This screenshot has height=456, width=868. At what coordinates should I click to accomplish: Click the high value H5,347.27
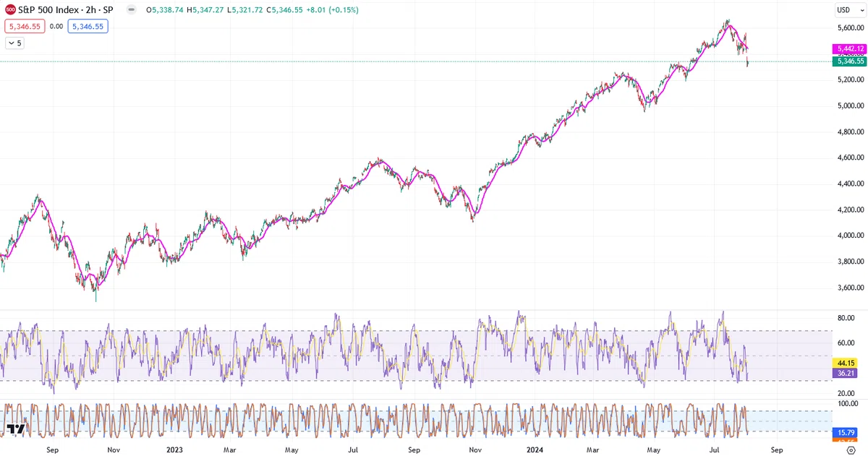205,10
